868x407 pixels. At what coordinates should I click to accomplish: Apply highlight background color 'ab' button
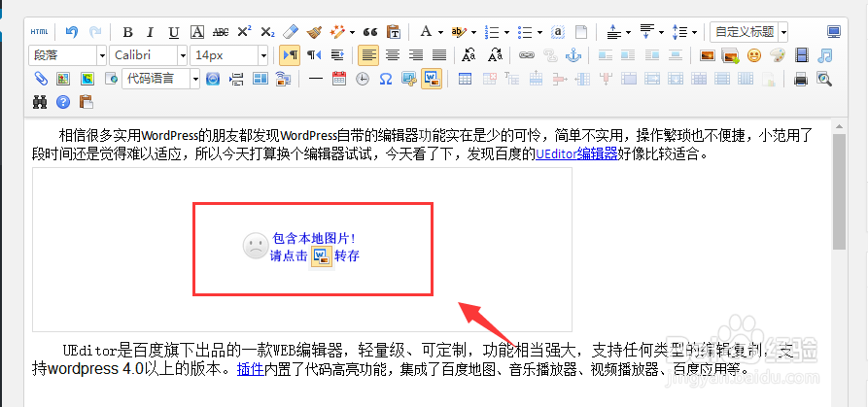(459, 32)
